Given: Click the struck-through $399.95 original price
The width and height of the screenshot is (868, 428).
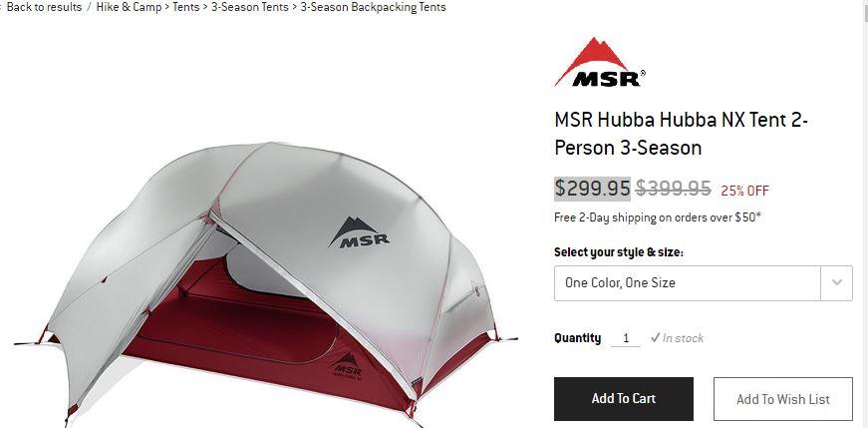Looking at the screenshot, I should (673, 189).
